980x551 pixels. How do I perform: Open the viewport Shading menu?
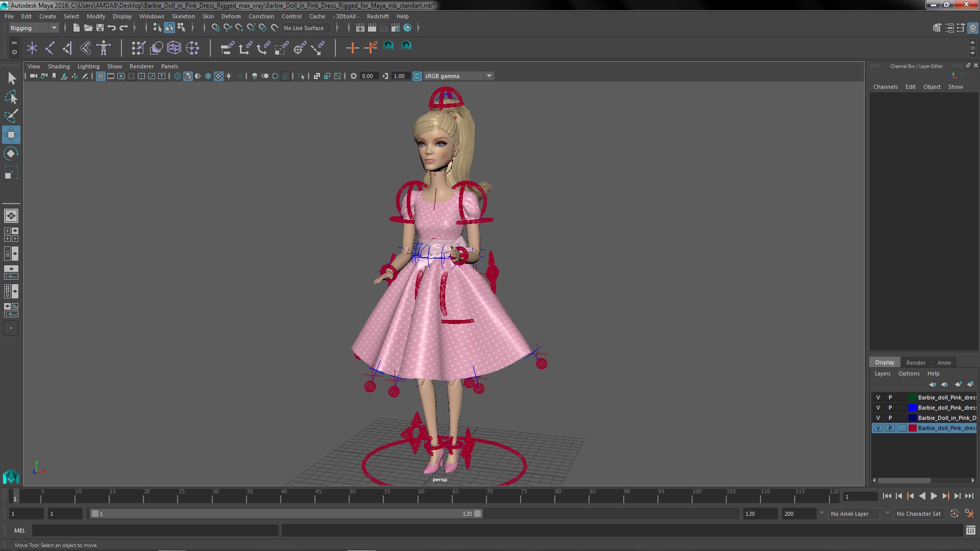[x=59, y=66]
